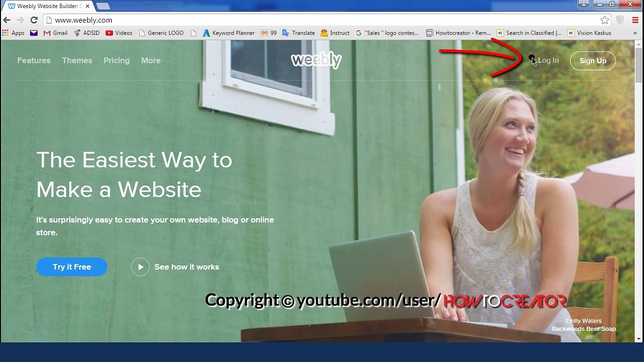Click the Log In link
The width and height of the screenshot is (644, 362).
click(548, 60)
